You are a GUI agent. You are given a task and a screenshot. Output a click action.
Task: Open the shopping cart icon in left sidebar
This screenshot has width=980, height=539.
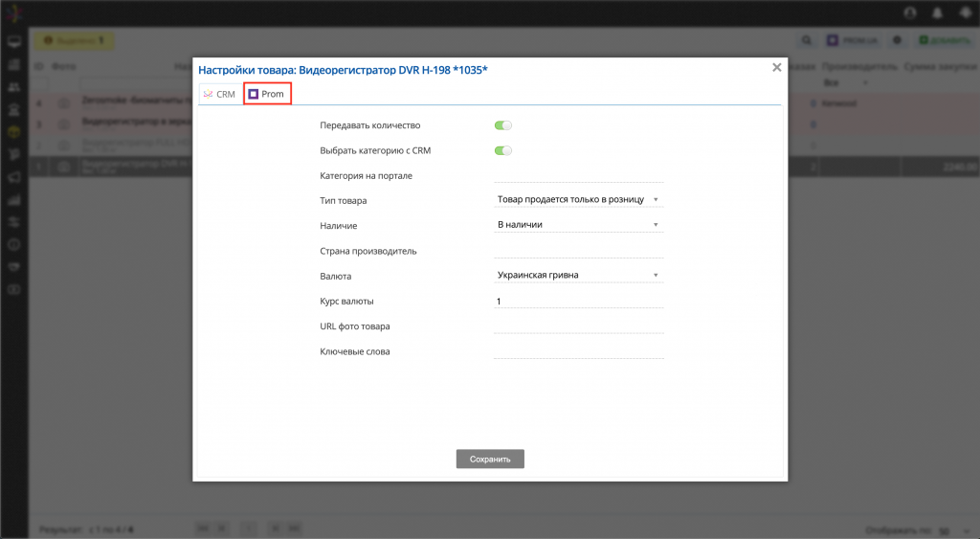point(13,154)
